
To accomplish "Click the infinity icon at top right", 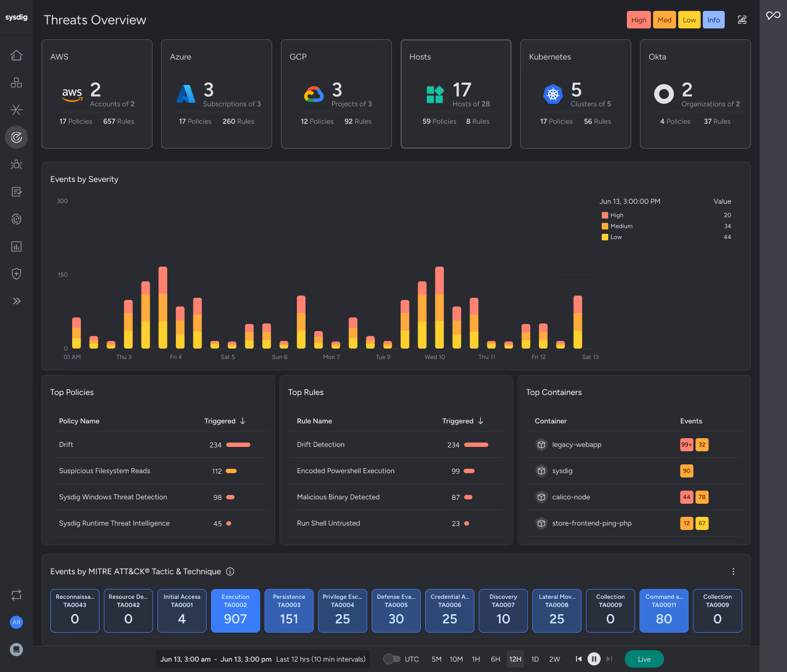I will [773, 15].
